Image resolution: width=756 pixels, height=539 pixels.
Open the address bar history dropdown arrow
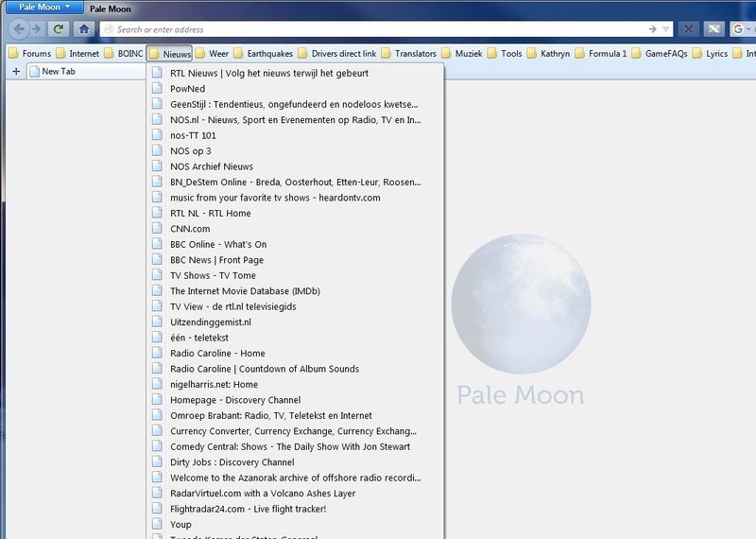pyautogui.click(x=666, y=29)
